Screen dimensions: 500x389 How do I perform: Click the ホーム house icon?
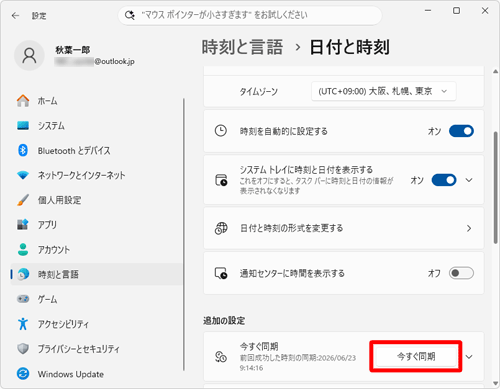tap(23, 101)
